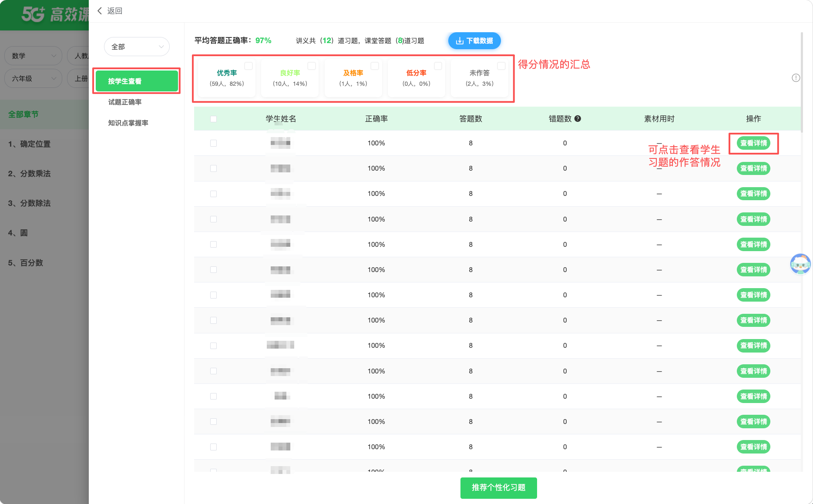Click the 答题数 column header

(x=471, y=119)
